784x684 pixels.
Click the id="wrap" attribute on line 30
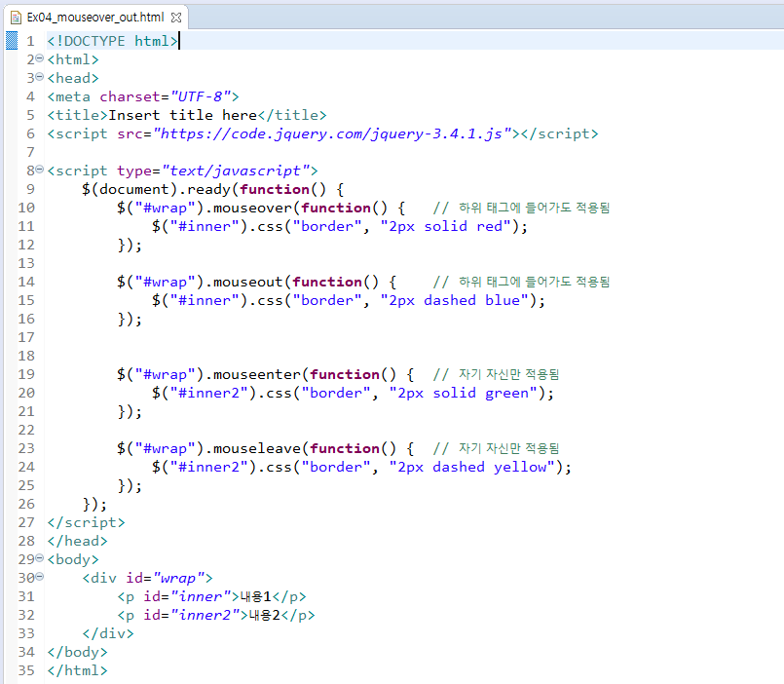tap(166, 578)
